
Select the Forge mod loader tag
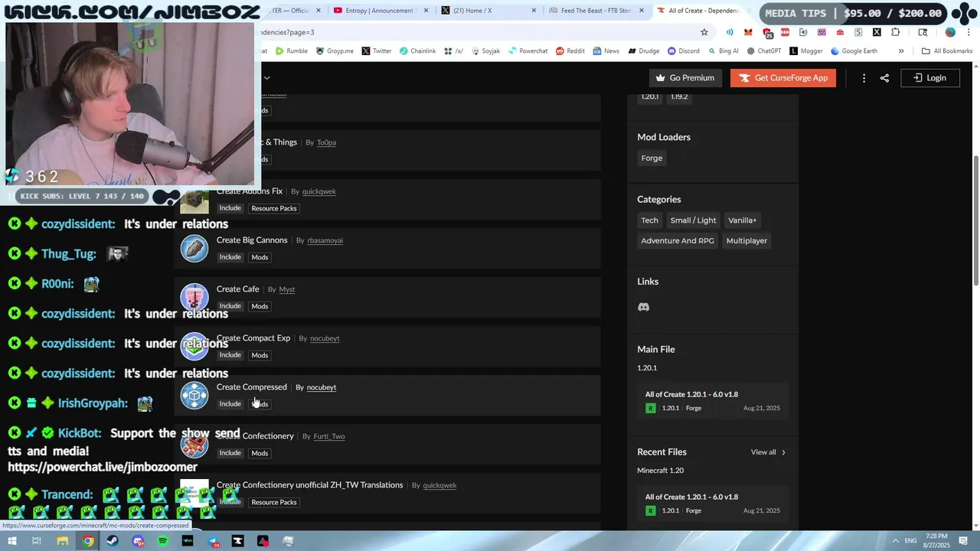(652, 158)
